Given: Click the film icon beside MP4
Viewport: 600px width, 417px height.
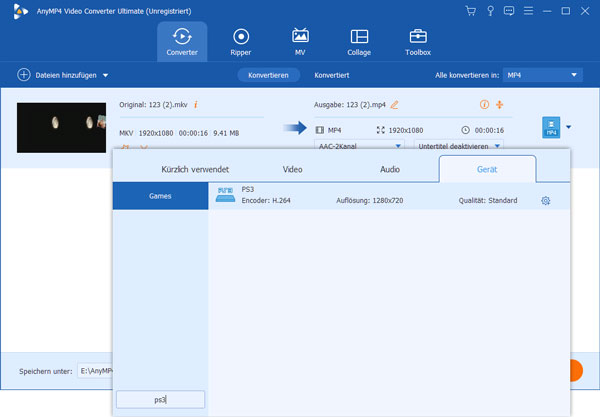Looking at the screenshot, I should point(320,130).
